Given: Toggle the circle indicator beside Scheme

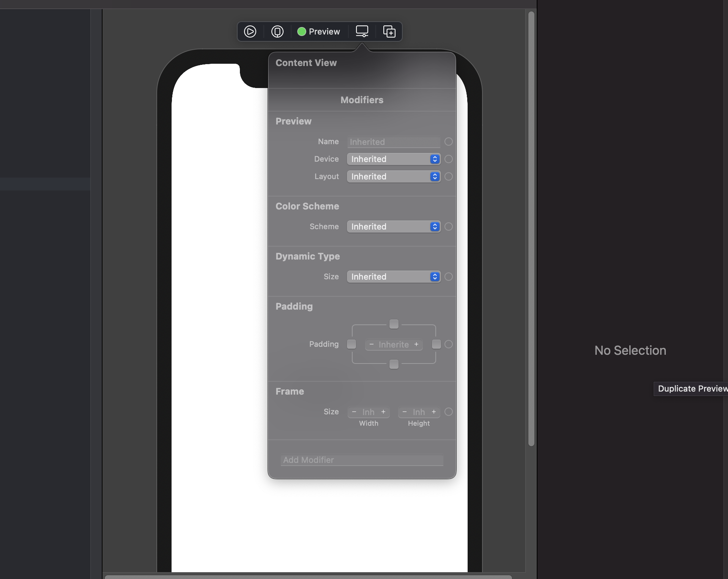Looking at the screenshot, I should tap(449, 227).
